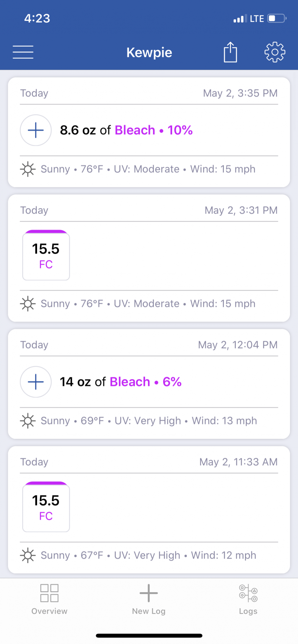Switch to the Logs tab
The image size is (298, 644).
tap(248, 599)
